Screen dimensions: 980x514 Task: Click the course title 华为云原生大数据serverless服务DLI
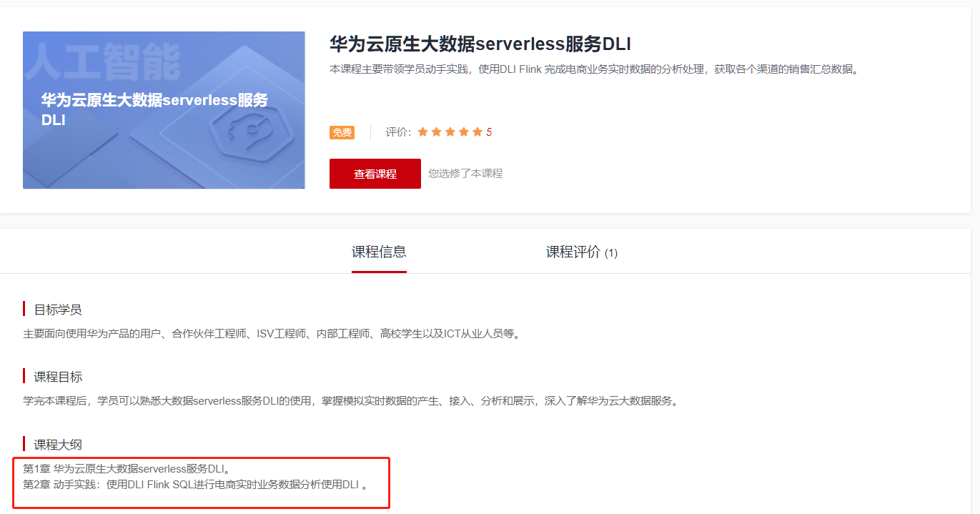point(480,44)
